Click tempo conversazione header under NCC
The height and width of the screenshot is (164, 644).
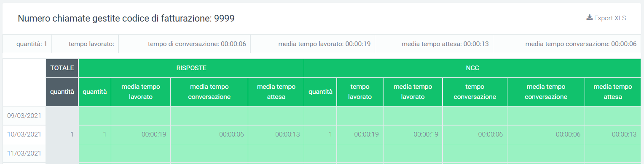475,92
